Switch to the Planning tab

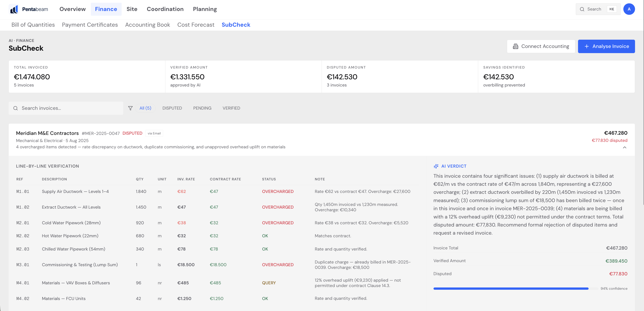coord(205,9)
